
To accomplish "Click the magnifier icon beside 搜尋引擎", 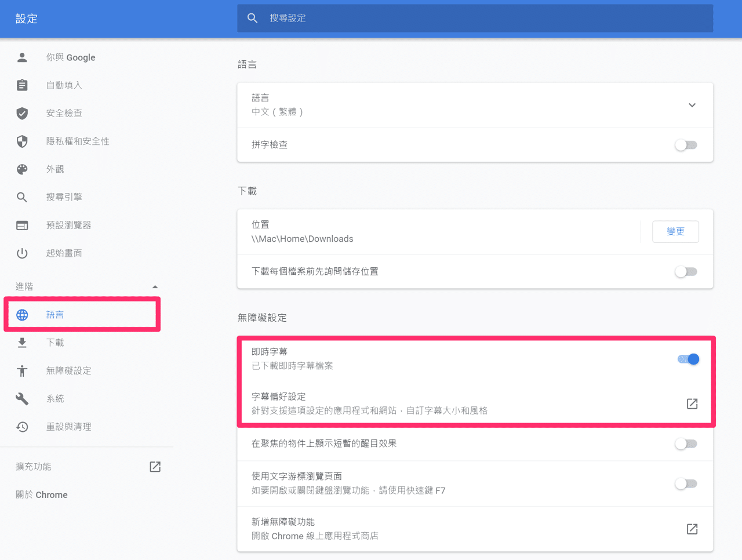I will click(x=22, y=197).
